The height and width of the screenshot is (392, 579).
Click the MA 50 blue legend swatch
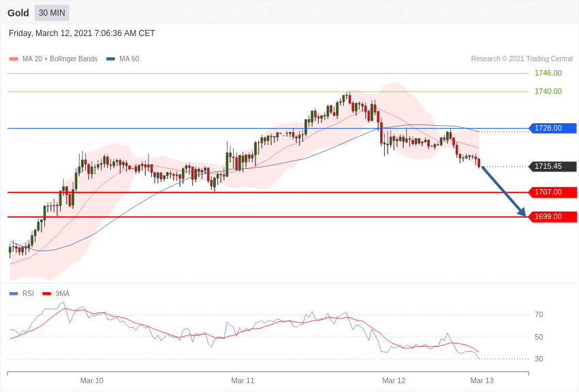tap(110, 59)
